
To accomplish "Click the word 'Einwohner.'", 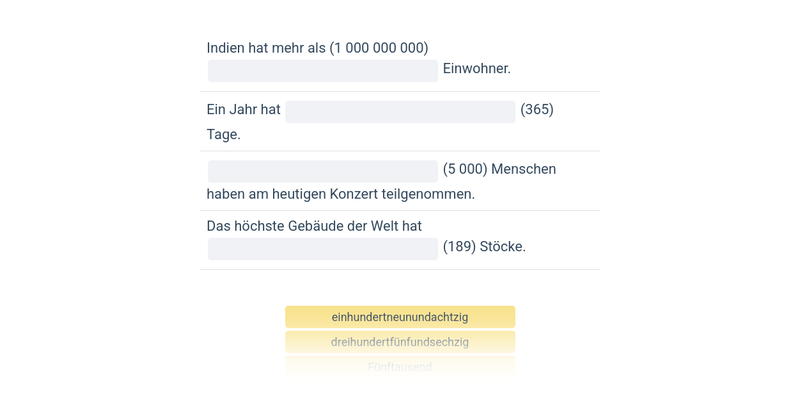I will pyautogui.click(x=477, y=69).
